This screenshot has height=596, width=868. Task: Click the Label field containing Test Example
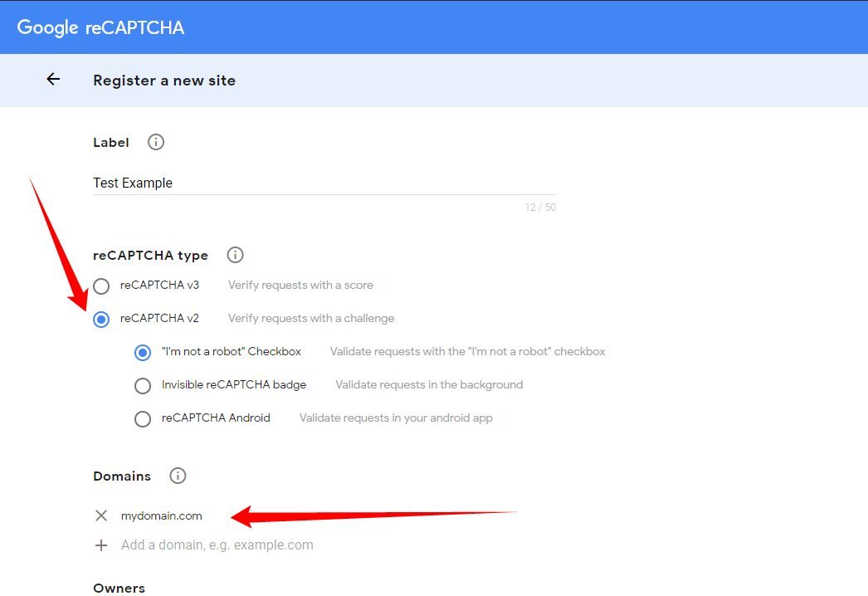click(324, 183)
